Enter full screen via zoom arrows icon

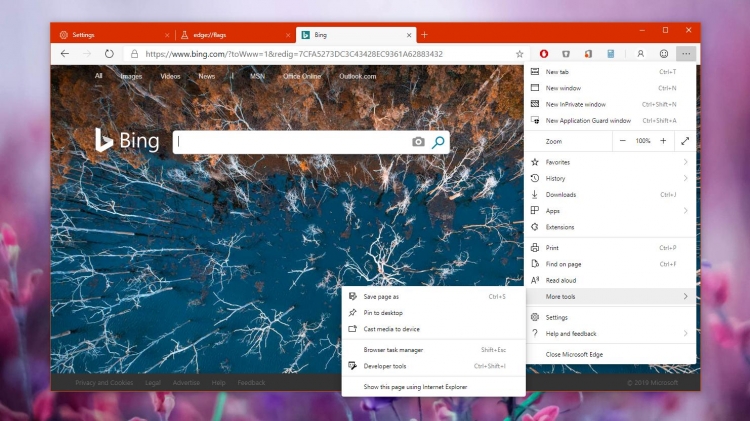[685, 141]
